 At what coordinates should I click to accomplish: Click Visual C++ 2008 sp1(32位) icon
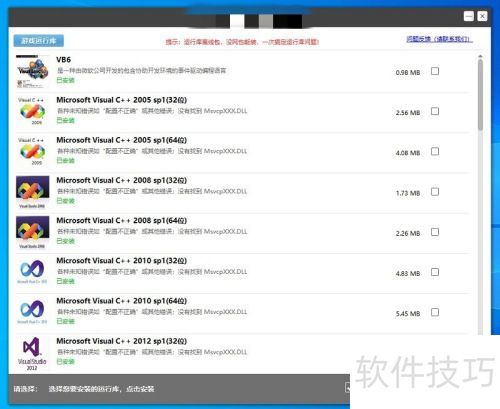click(32, 192)
